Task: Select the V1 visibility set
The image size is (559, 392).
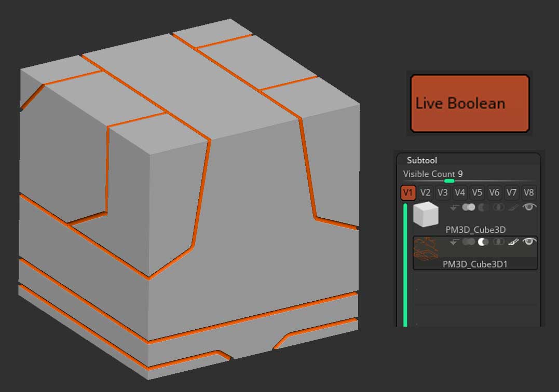Action: (x=408, y=192)
